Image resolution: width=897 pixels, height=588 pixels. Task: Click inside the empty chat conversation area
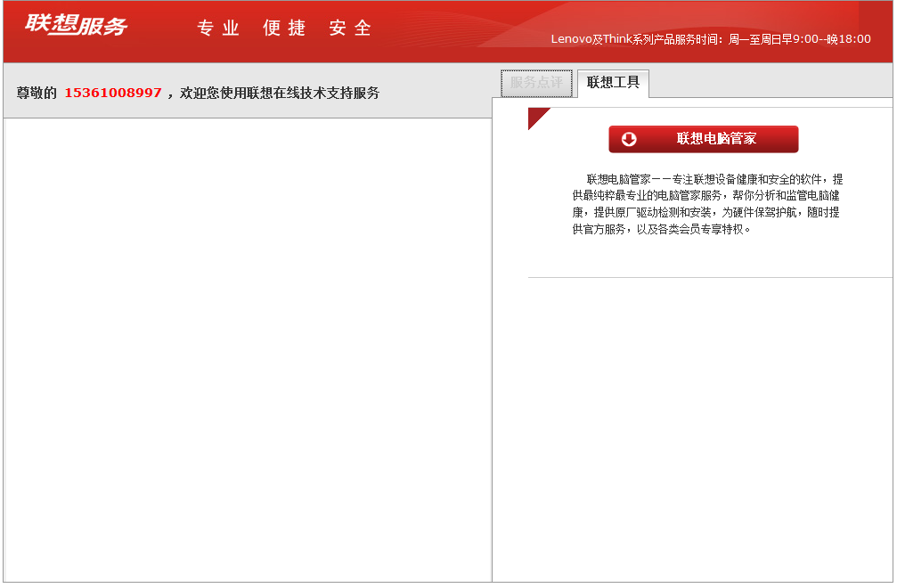coord(248,350)
